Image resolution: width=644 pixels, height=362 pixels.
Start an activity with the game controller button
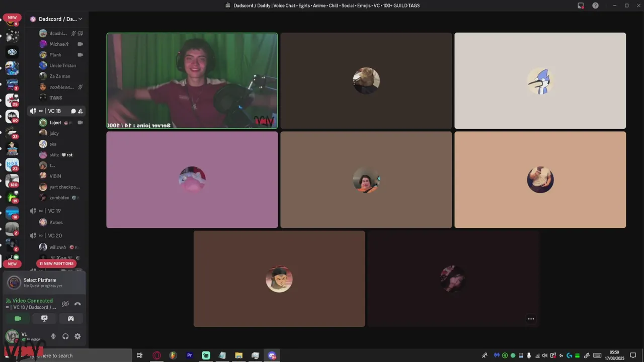[x=71, y=318]
